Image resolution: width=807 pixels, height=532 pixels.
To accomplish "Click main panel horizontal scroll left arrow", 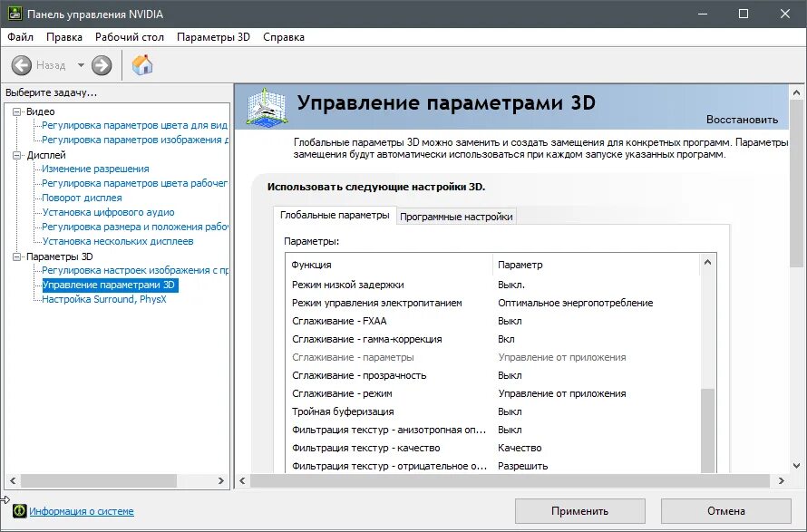I will click(242, 480).
